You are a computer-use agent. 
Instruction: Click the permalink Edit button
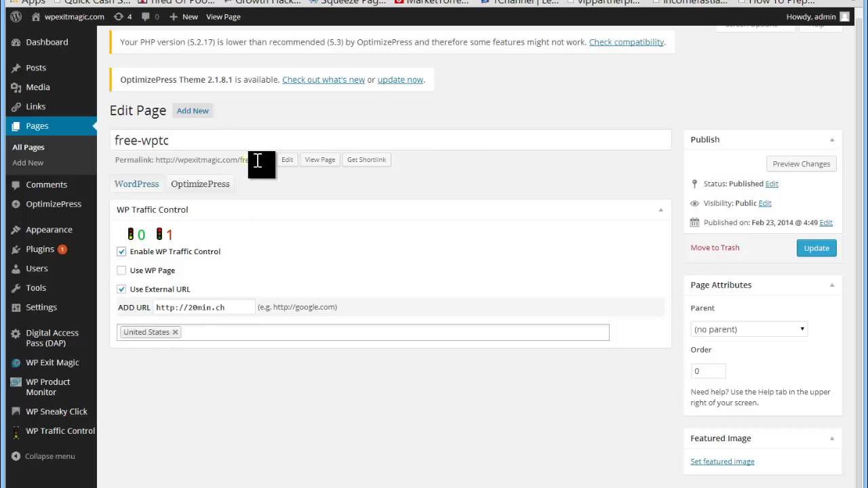click(x=288, y=160)
